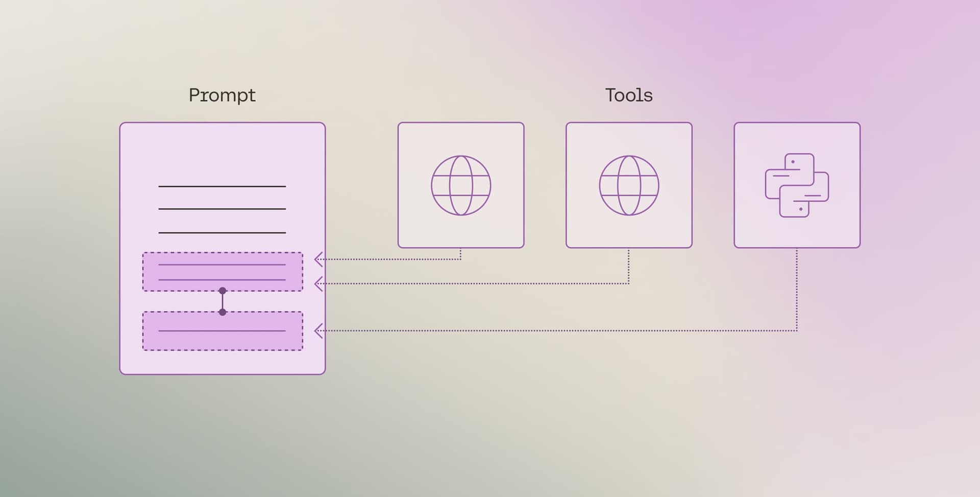Select the Prompt heading label
Screen dimensions: 980x497
[x=222, y=95]
